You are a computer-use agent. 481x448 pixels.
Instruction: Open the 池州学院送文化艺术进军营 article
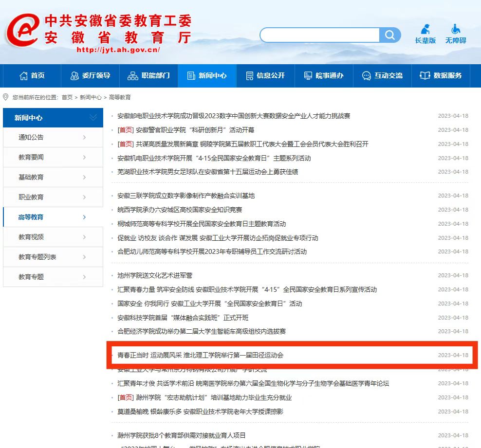pyautogui.click(x=155, y=275)
